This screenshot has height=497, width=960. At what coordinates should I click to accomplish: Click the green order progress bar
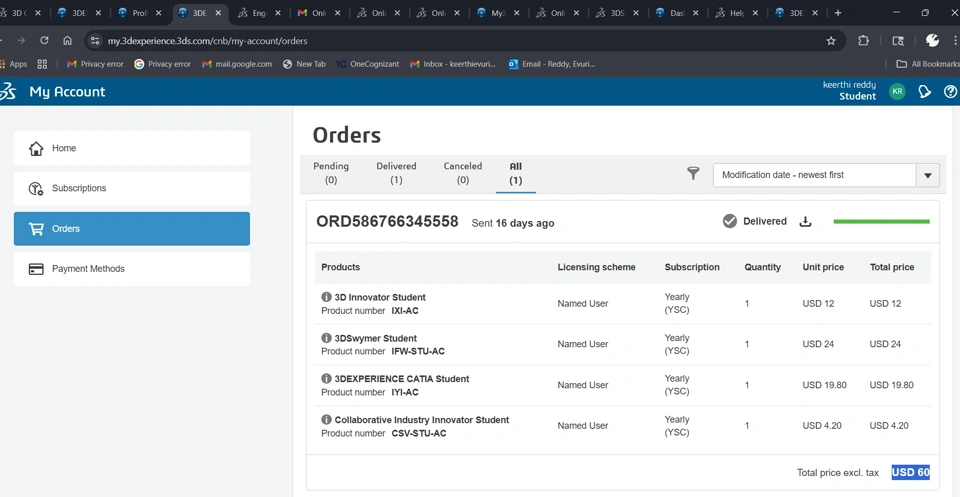click(x=882, y=222)
